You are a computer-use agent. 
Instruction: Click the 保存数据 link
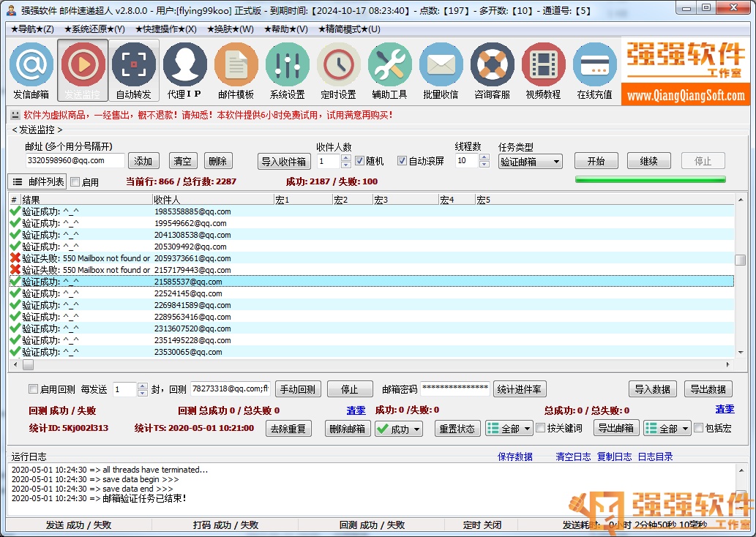pos(515,457)
